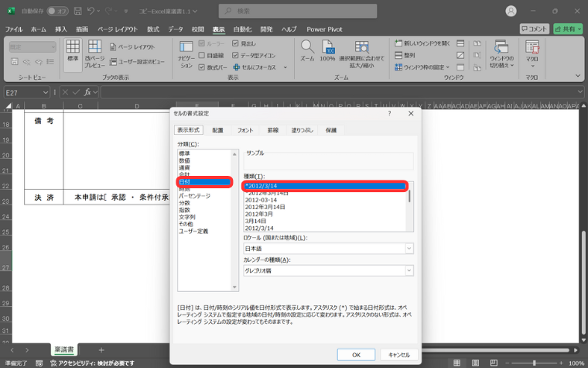Open the カレンダーの種類 dropdown (グレゴリオ暦)
Viewport: 588px width, 368px height.
tap(328, 270)
